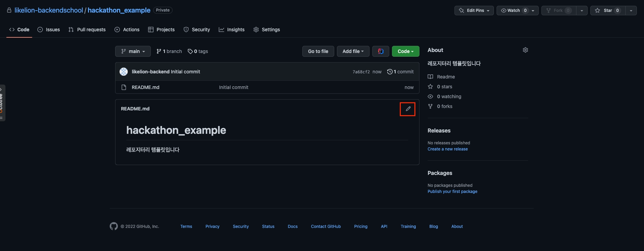Click the hackathon_example repository name link
The image size is (644, 251).
(119, 10)
